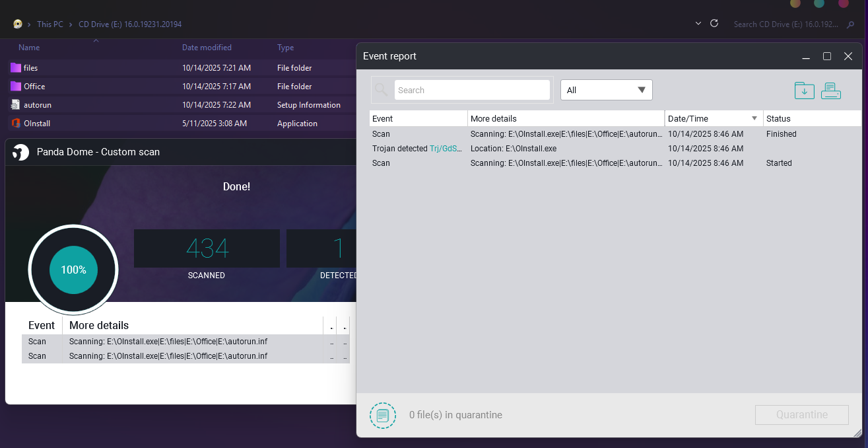Click 0 file(s) in quarantine text

click(x=455, y=415)
